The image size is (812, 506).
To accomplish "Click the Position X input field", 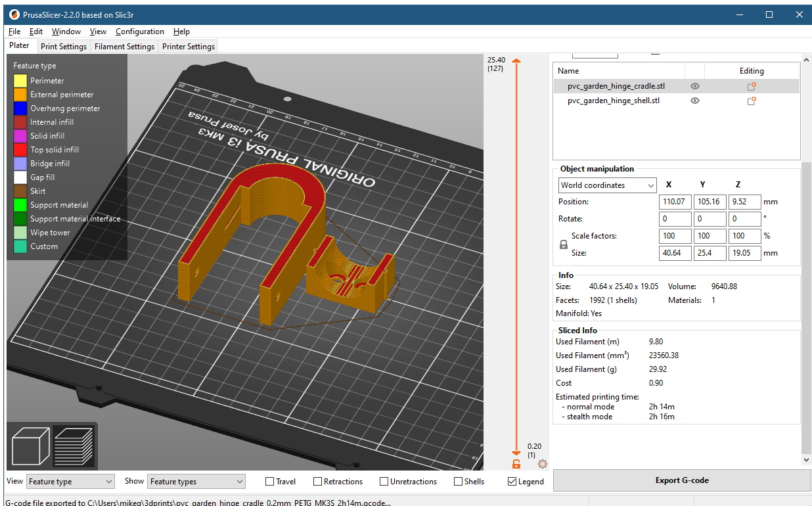I will click(675, 202).
